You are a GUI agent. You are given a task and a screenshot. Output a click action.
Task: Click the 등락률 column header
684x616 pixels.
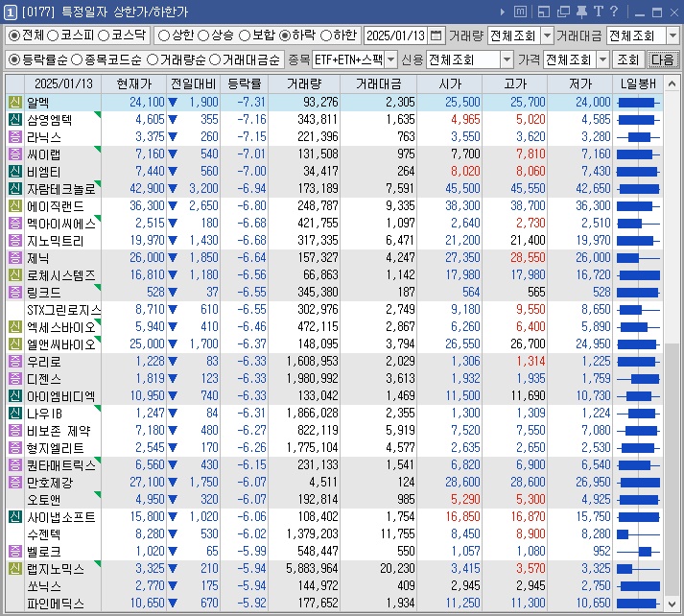pyautogui.click(x=245, y=83)
